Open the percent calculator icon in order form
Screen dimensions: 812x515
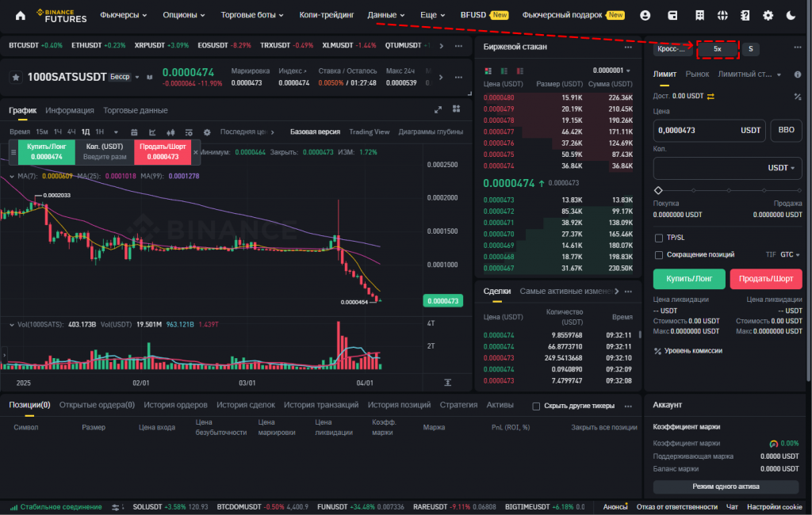point(798,97)
